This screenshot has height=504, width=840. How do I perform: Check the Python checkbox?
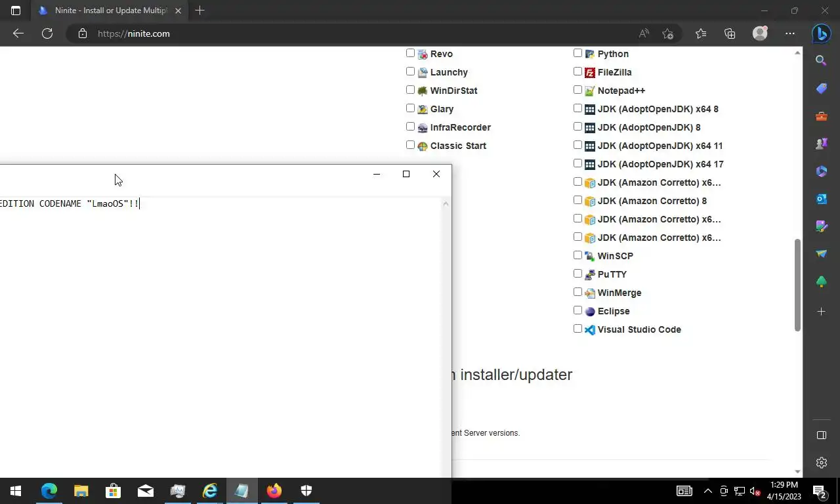pyautogui.click(x=577, y=53)
